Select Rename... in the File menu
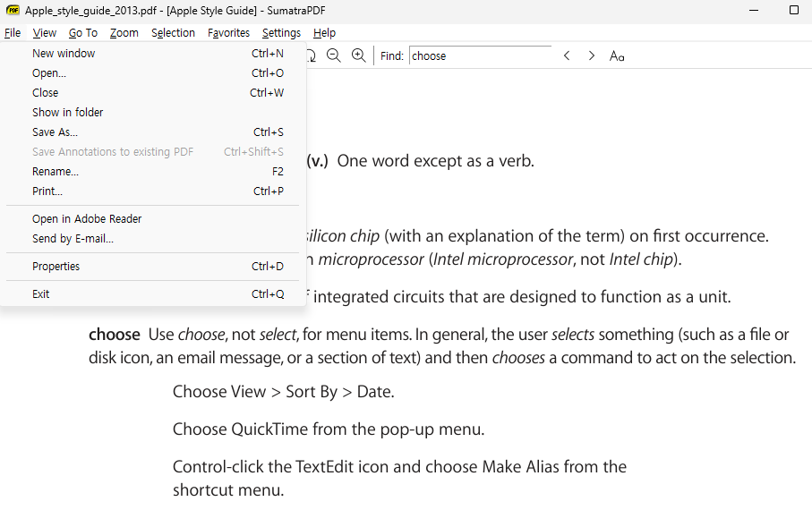 point(153,172)
